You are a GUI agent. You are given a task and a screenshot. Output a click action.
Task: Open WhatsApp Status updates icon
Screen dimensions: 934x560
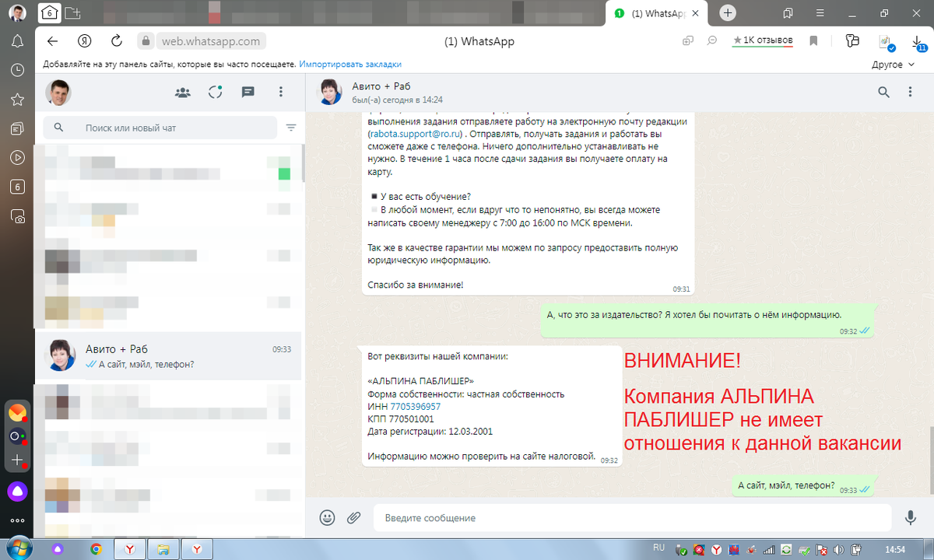click(x=216, y=92)
